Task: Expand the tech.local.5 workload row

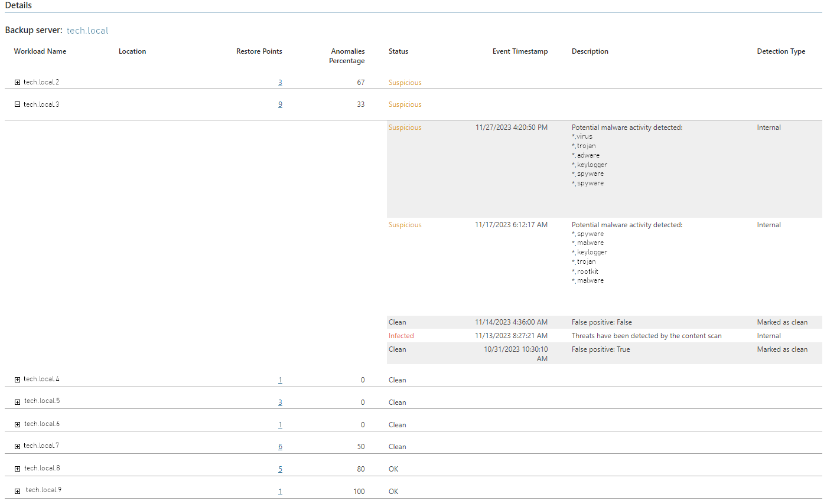Action: click(x=17, y=402)
